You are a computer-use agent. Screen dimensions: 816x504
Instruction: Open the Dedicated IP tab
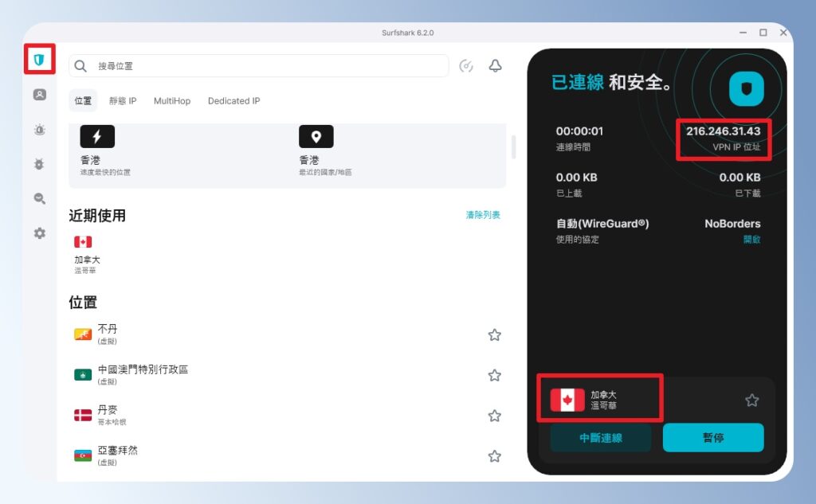click(233, 100)
